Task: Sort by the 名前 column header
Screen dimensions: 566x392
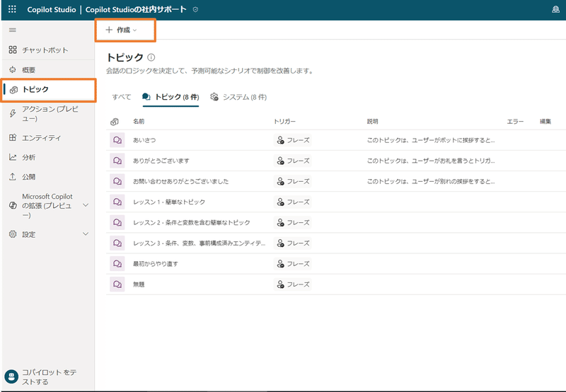Action: (x=139, y=122)
